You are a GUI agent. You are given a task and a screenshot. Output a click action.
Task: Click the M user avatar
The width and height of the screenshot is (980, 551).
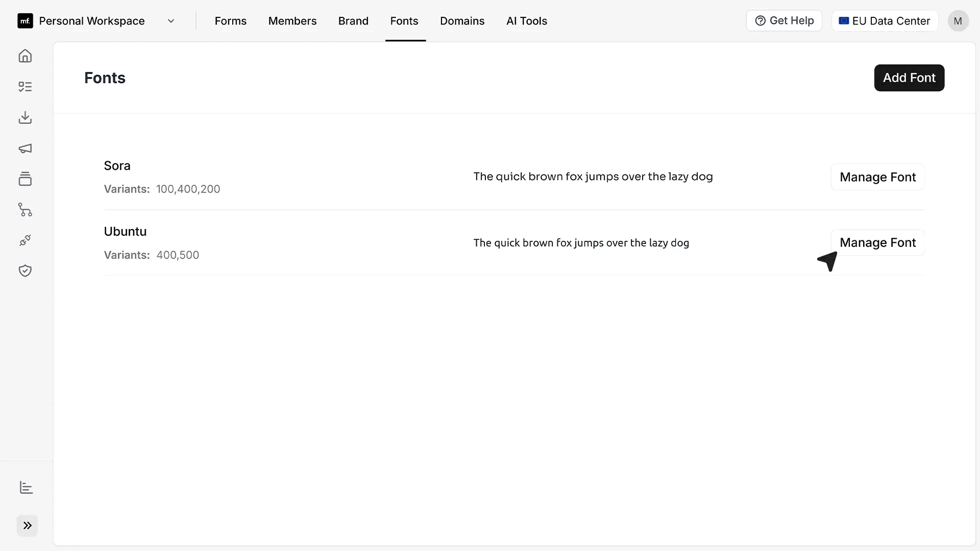point(958,21)
